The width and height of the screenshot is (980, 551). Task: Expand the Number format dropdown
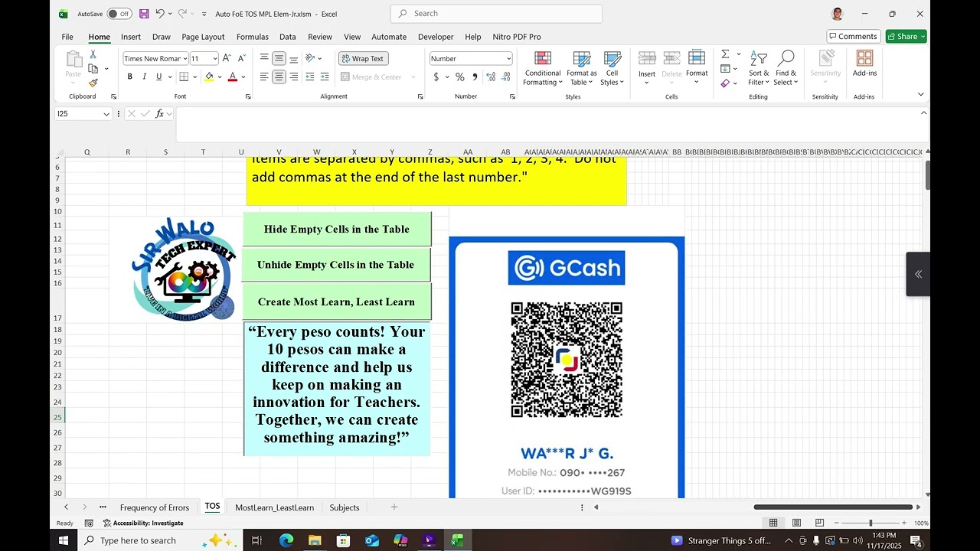[508, 59]
